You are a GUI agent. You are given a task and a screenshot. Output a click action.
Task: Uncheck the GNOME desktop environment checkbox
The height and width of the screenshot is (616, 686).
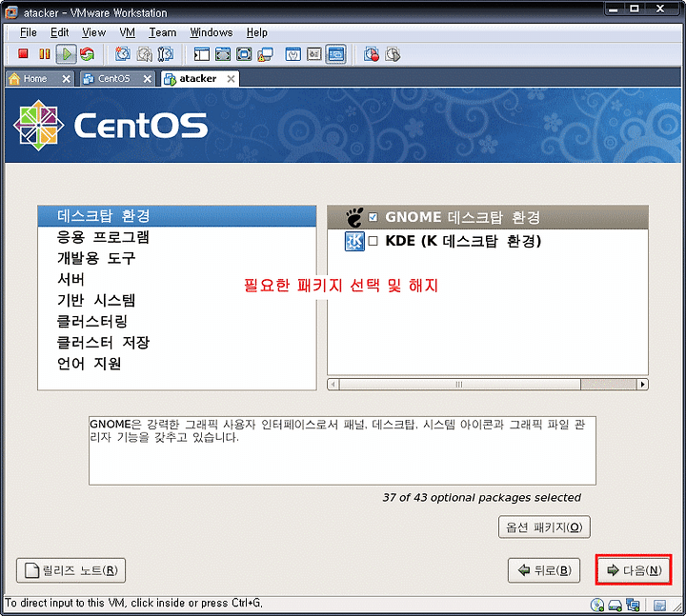(373, 217)
